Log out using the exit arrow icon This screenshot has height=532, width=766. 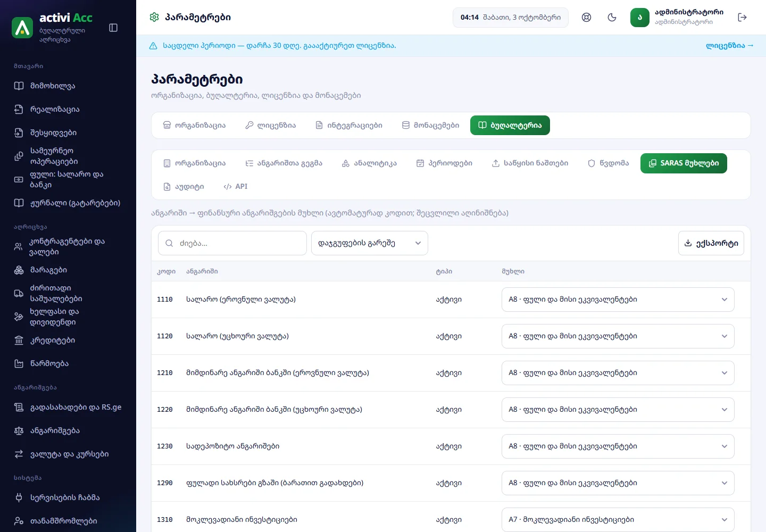743,18
